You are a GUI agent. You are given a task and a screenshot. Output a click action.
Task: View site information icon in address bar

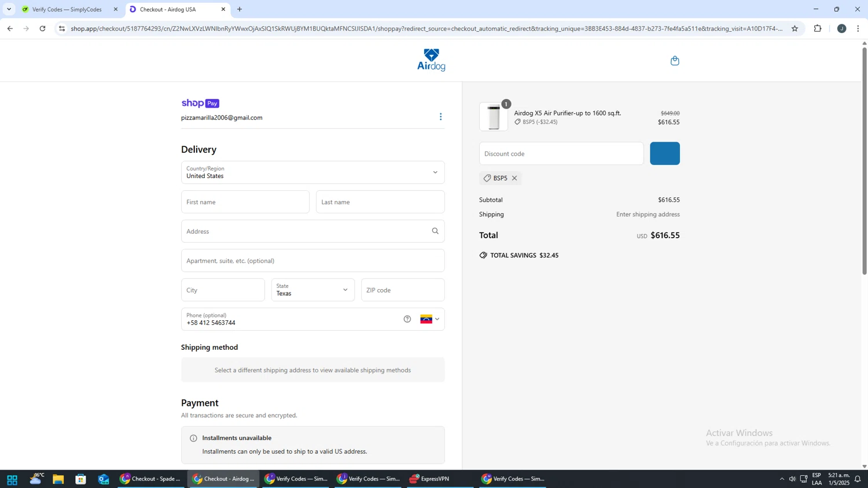(62, 28)
